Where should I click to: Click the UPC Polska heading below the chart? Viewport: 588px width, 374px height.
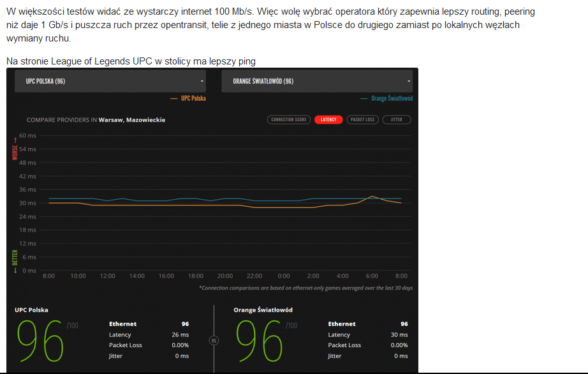[31, 310]
